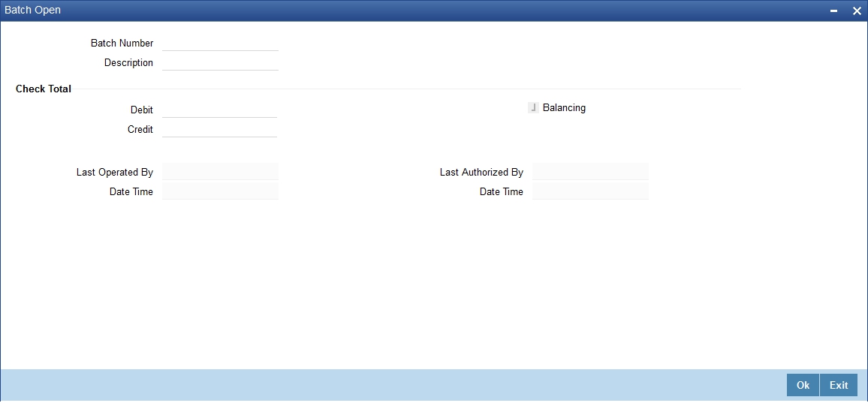Viewport: 868px width, 406px height.
Task: Focus the Credit amount field
Action: pos(220,129)
